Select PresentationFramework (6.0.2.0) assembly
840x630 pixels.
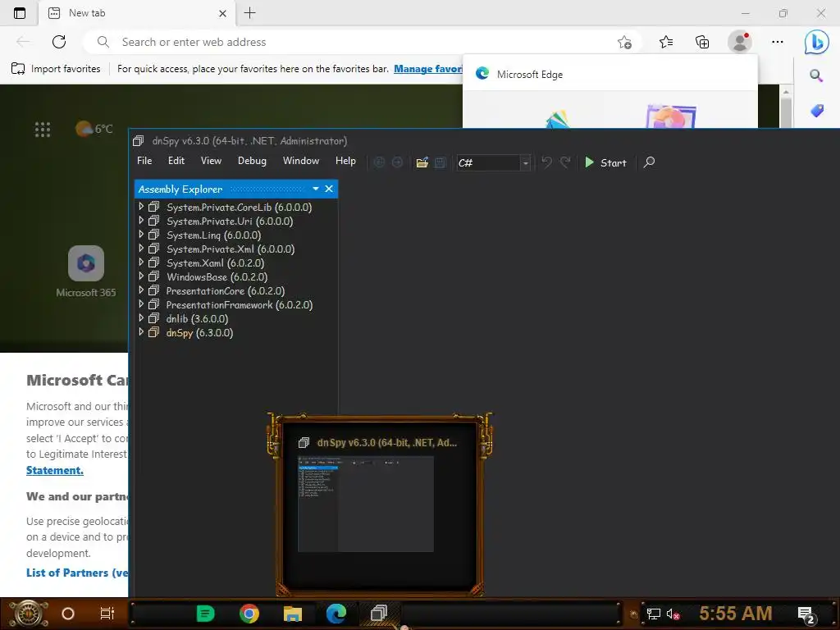[240, 305]
